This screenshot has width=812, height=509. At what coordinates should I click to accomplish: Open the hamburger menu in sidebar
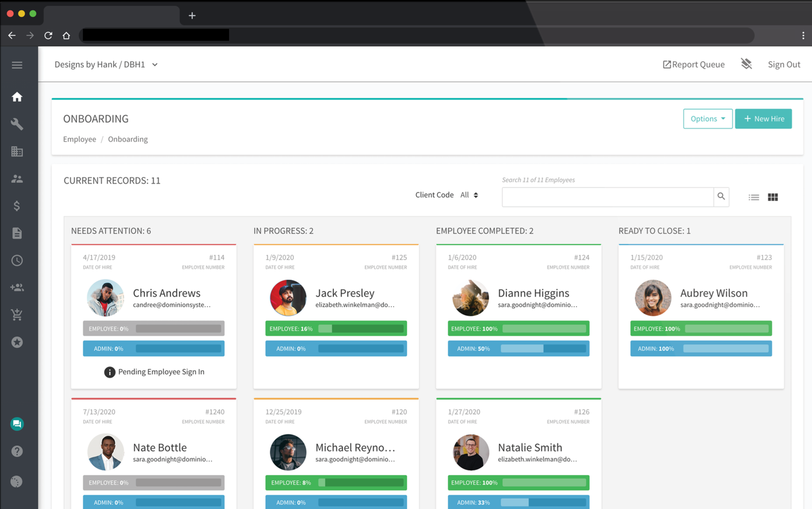(17, 65)
